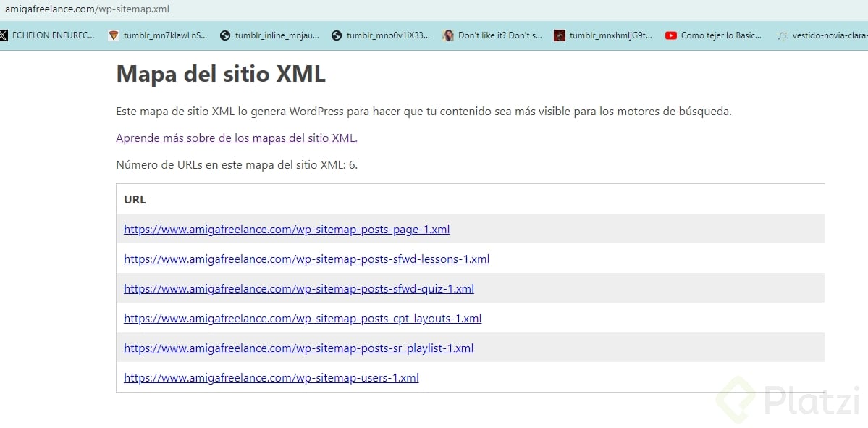Open the wp-sitemap-posts-sfwd-quiz-1.xml link
This screenshot has width=868, height=428.
299,288
